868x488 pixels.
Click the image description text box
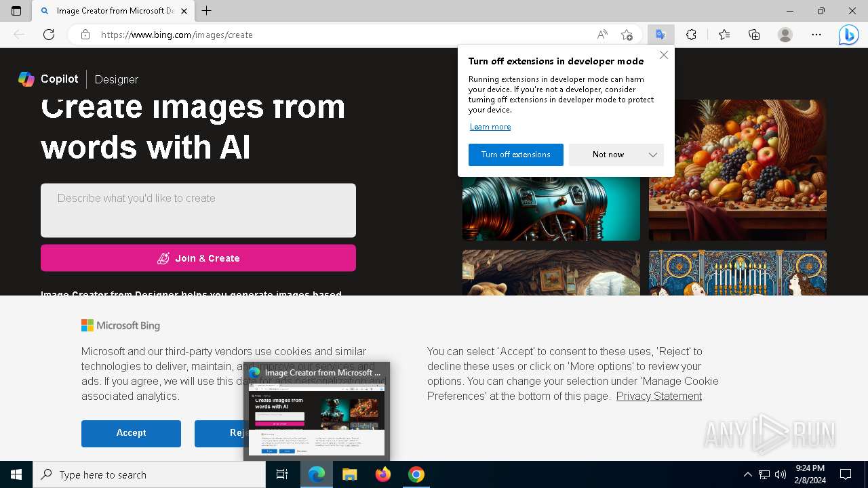(198, 210)
